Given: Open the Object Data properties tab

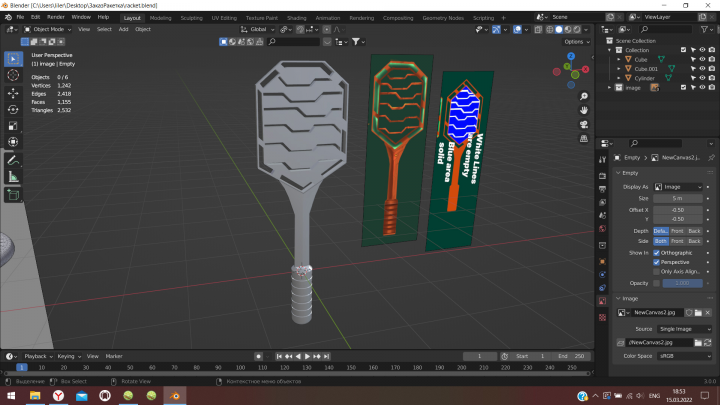Looking at the screenshot, I should coord(602,301).
